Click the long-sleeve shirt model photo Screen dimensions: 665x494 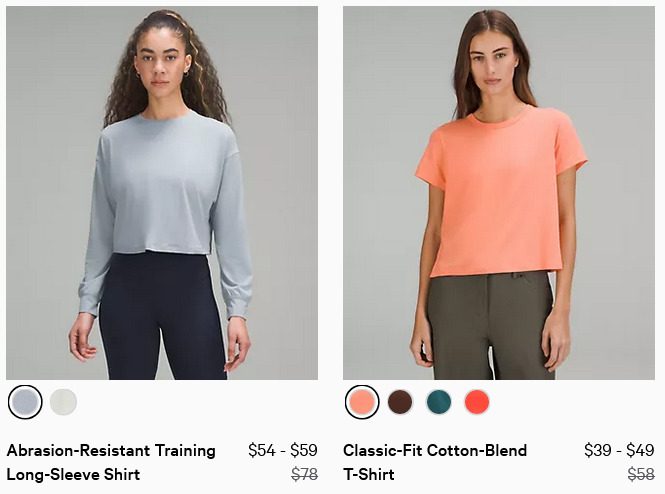162,193
